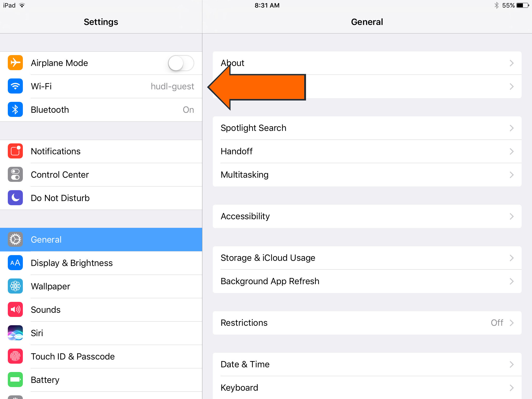
Task: Open Bluetooth settings showing On
Action: point(101,109)
